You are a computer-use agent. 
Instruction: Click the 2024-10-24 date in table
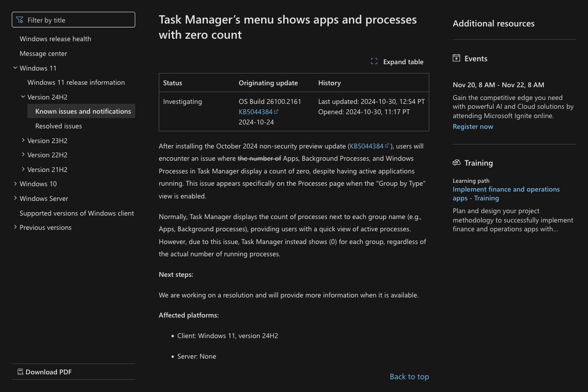coord(256,122)
